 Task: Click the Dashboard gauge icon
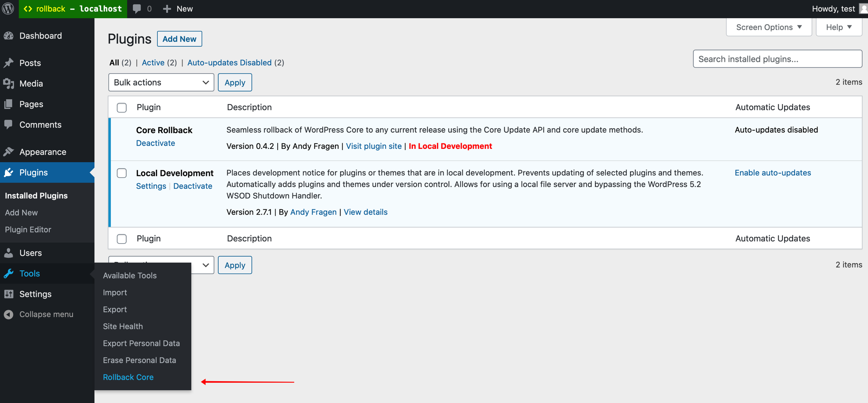[x=8, y=35]
